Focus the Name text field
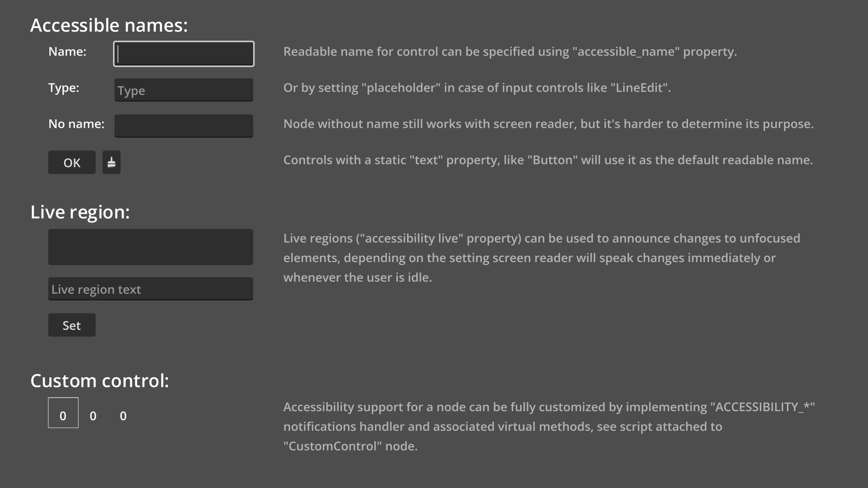868x488 pixels. click(184, 54)
